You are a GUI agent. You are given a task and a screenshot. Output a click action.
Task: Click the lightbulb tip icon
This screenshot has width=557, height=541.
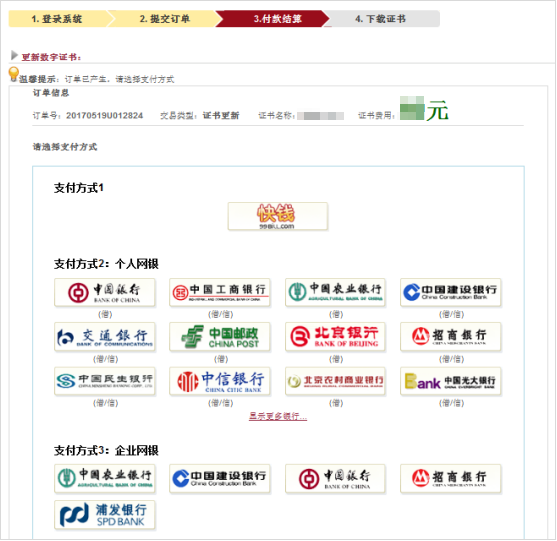coord(13,75)
